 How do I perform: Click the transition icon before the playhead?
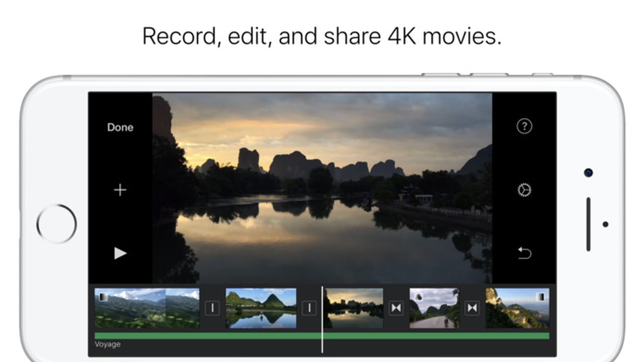click(x=309, y=308)
